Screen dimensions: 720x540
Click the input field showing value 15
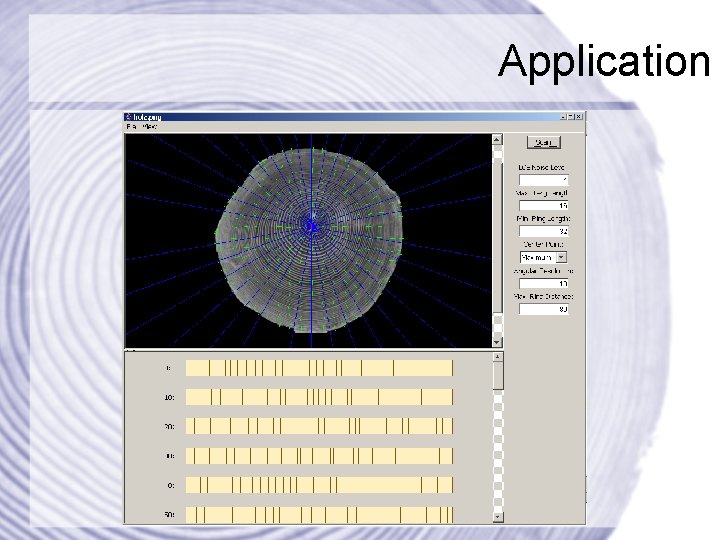point(544,205)
